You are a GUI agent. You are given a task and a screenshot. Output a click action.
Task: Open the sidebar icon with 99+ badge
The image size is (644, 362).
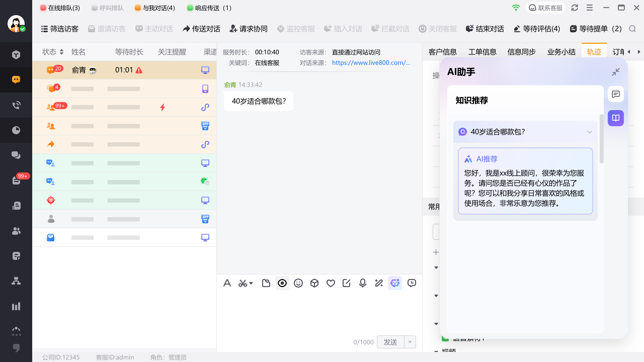[x=16, y=180]
